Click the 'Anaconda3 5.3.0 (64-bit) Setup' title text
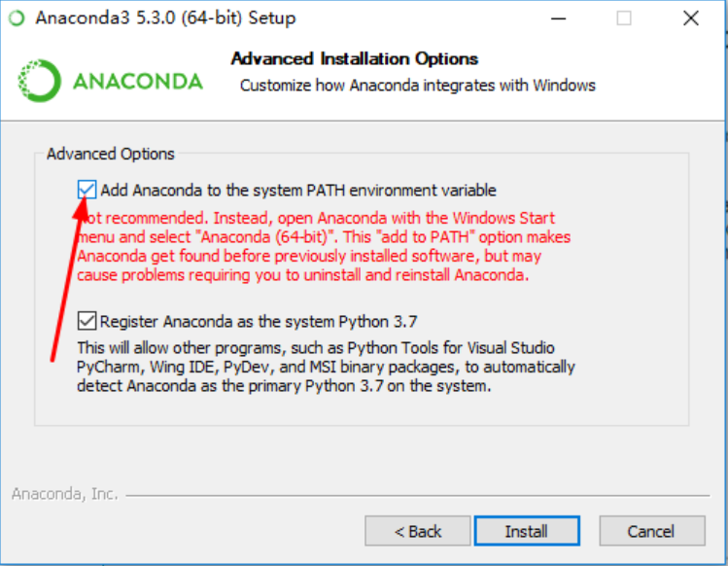This screenshot has height=566, width=728. (165, 18)
